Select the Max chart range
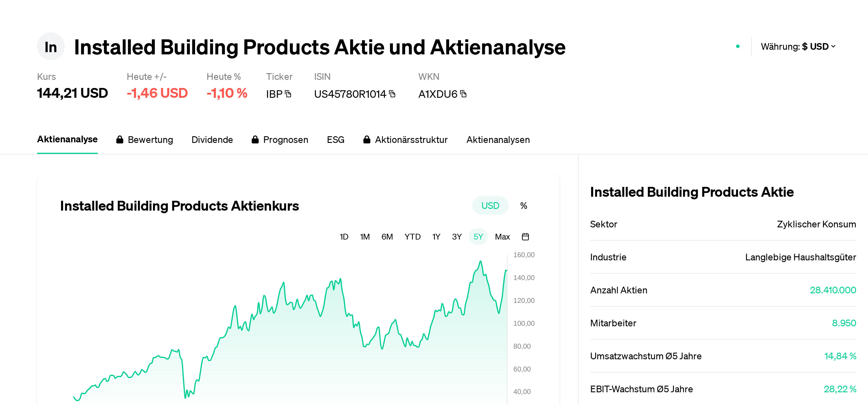Screen dimensions: 868x405 point(502,237)
